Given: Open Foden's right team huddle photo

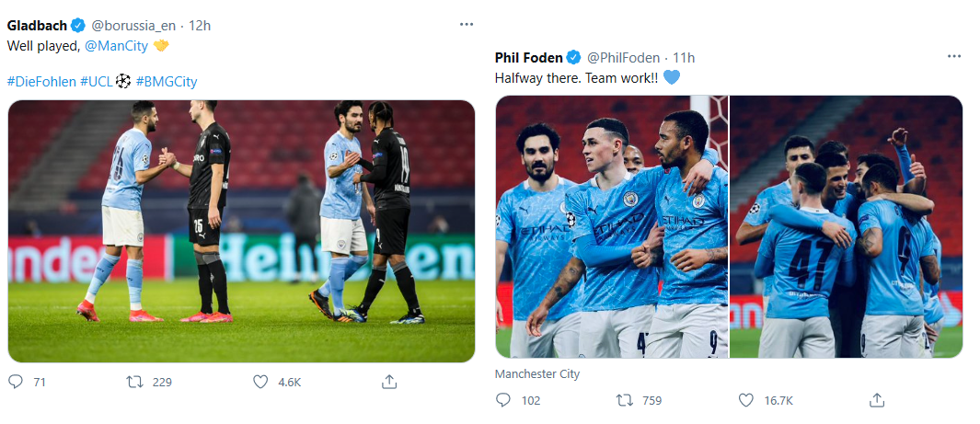Looking at the screenshot, I should 846,226.
